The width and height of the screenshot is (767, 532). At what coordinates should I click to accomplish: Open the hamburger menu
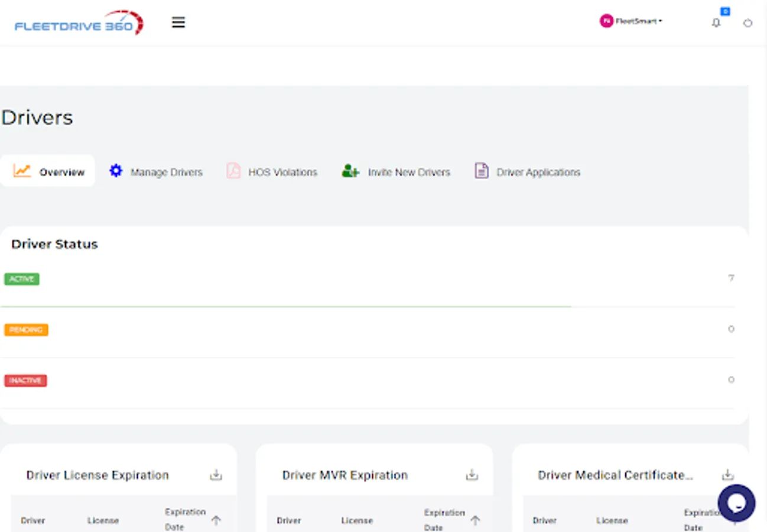(178, 22)
